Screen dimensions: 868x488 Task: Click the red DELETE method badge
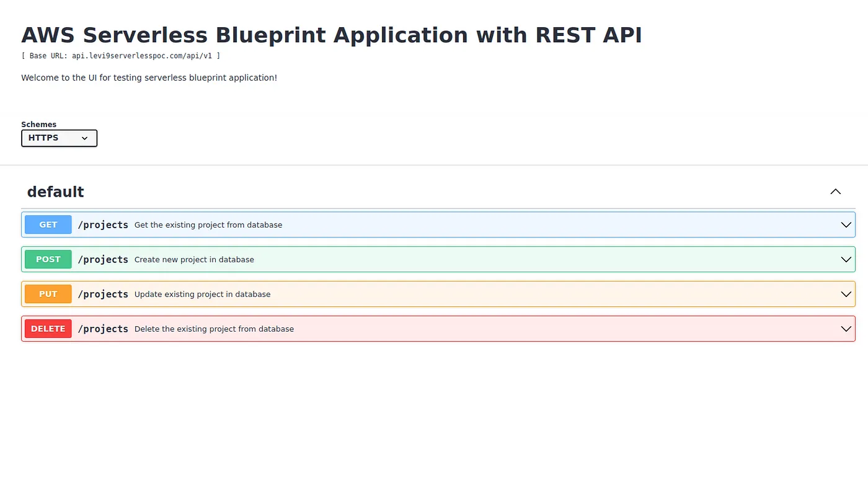48,329
